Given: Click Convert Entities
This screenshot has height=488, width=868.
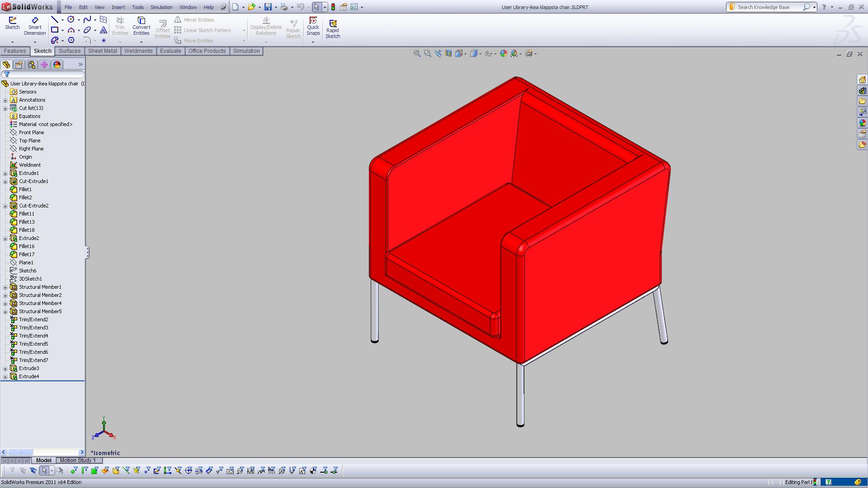Looking at the screenshot, I should (141, 26).
